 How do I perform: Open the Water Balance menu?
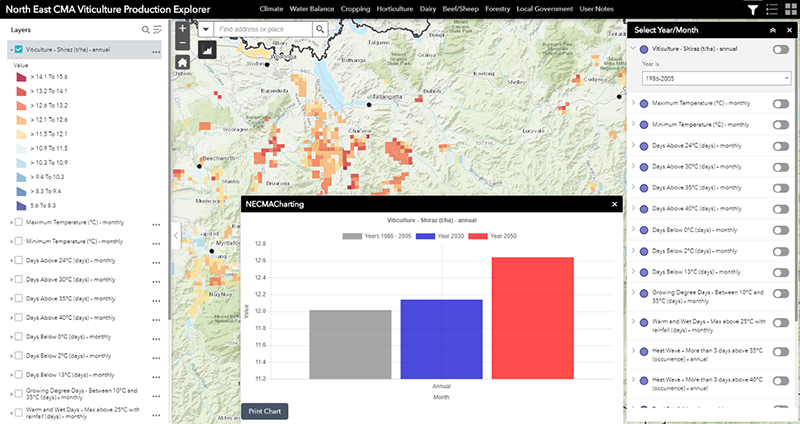(x=310, y=10)
